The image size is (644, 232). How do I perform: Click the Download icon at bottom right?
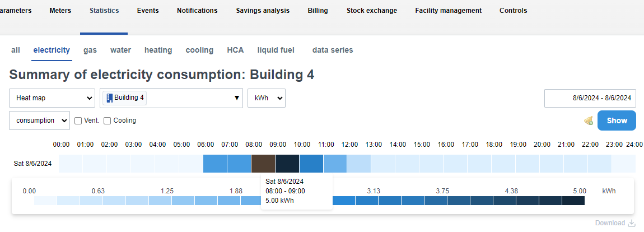[x=632, y=223]
